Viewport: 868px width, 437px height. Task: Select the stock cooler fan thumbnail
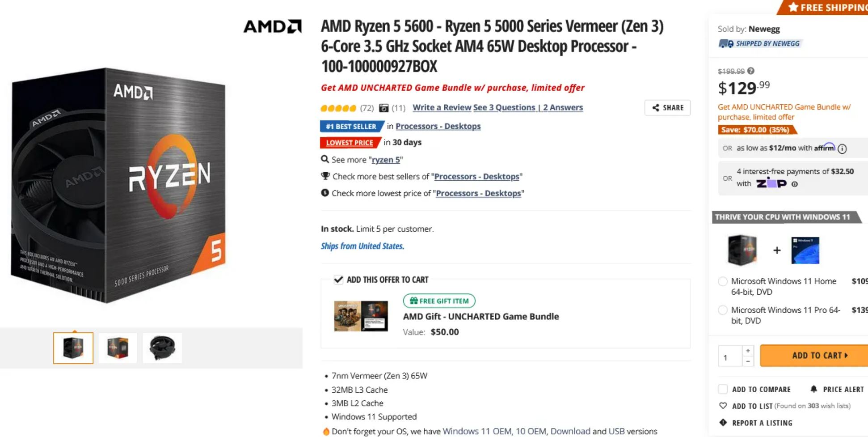(x=162, y=348)
